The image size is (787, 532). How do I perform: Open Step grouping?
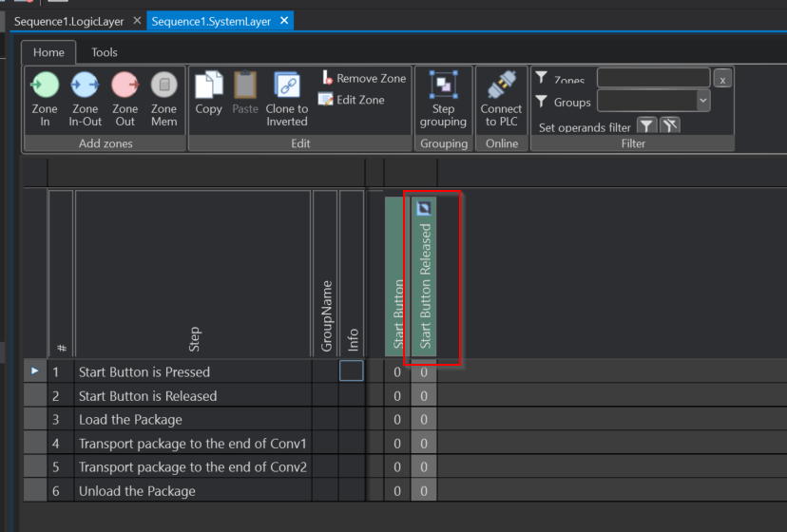point(443,99)
